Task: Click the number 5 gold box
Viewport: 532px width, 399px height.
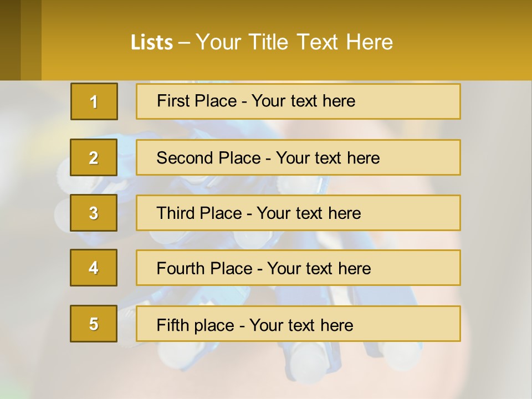Action: pyautogui.click(x=94, y=324)
